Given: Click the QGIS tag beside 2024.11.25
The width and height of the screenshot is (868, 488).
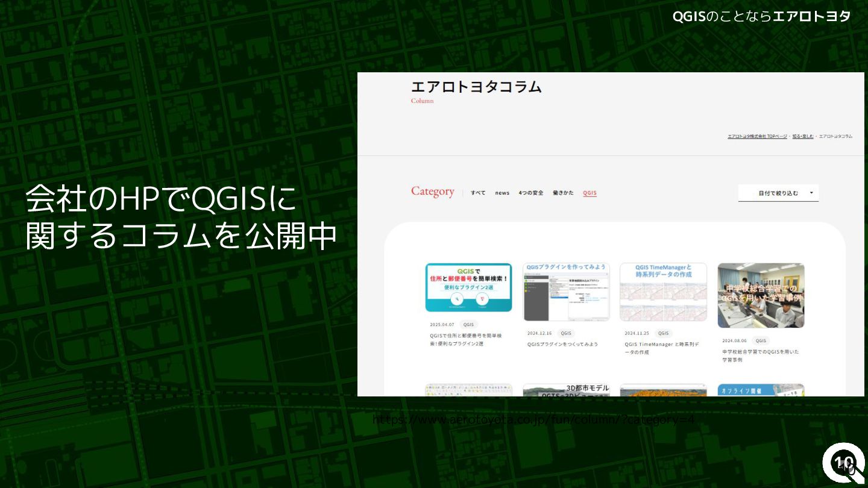Looking at the screenshot, I should (x=663, y=333).
